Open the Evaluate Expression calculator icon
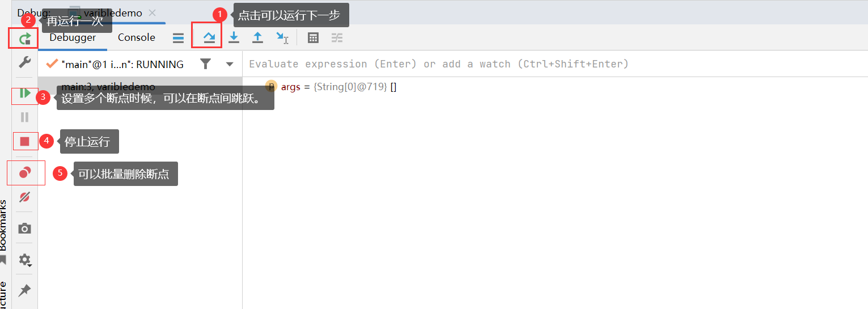This screenshot has width=868, height=309. [313, 38]
